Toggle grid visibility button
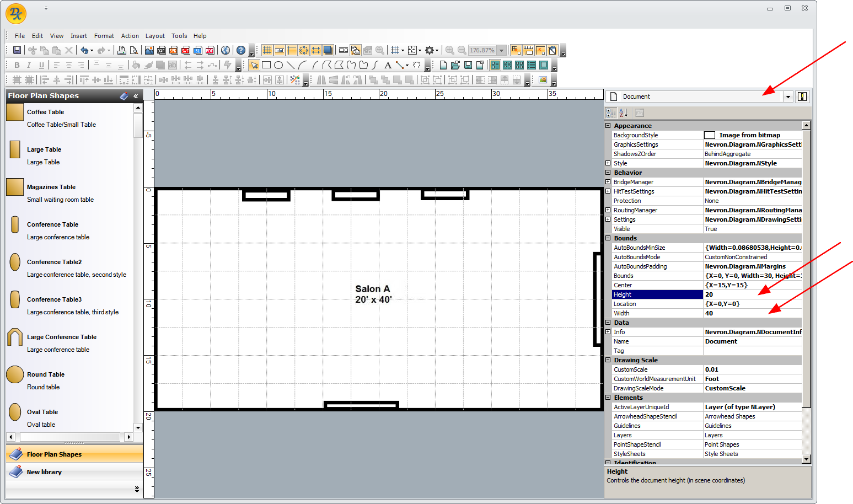The image size is (853, 504). pos(267,50)
